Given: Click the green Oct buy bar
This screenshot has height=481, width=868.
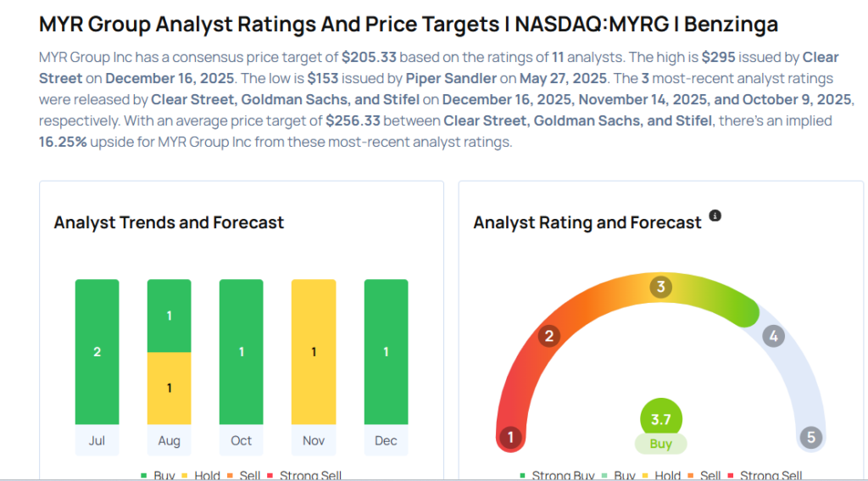Looking at the screenshot, I should 241,352.
